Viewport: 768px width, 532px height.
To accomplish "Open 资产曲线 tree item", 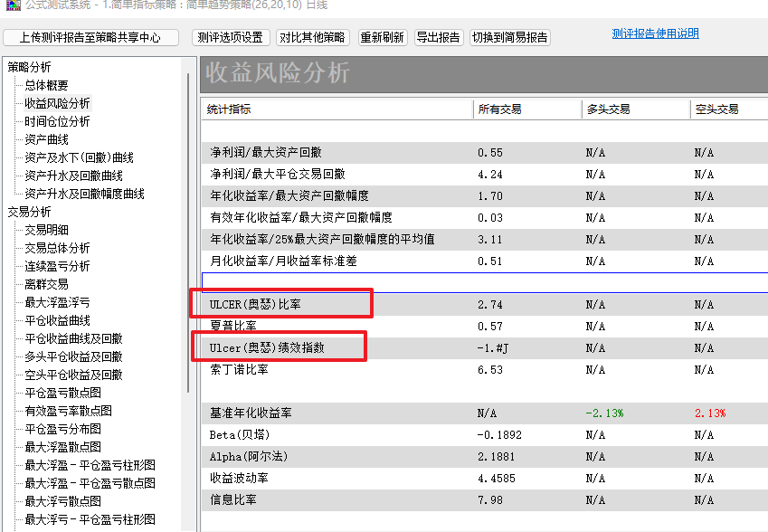I will click(46, 139).
